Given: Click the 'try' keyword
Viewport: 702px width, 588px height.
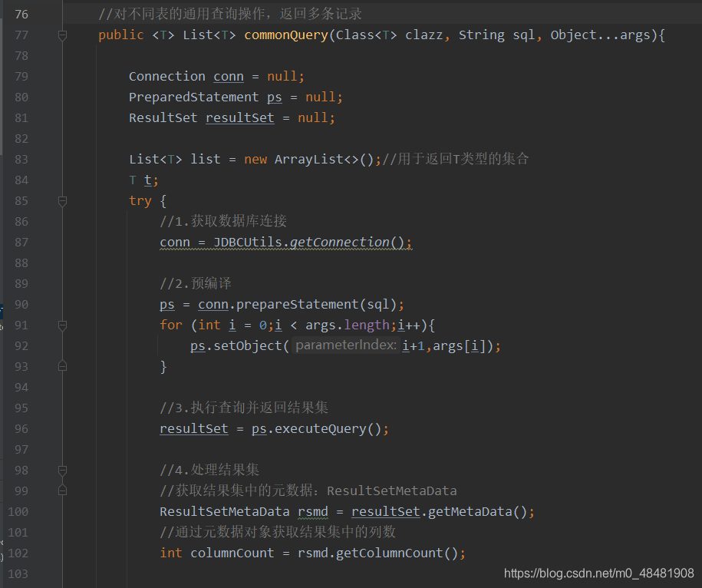Looking at the screenshot, I should click(x=140, y=201).
